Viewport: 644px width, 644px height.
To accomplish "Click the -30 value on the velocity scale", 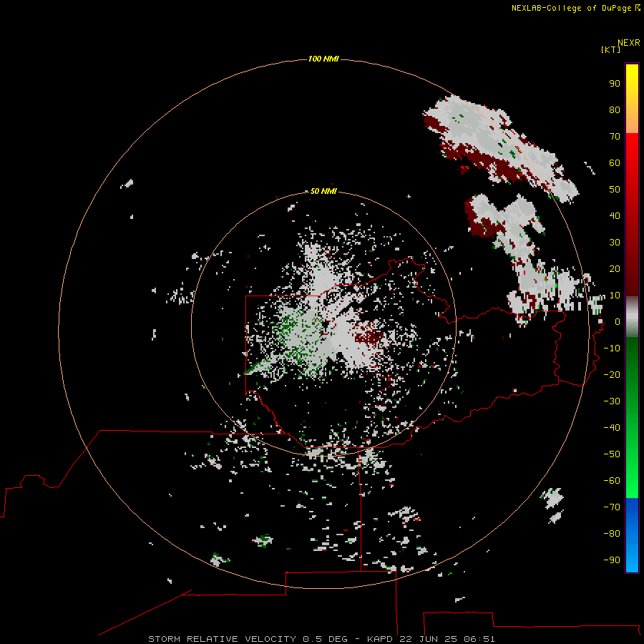I will coord(612,401).
